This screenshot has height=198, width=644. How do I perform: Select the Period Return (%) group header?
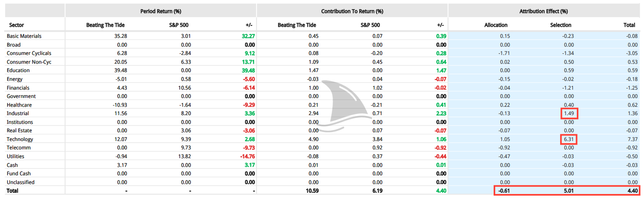click(161, 11)
